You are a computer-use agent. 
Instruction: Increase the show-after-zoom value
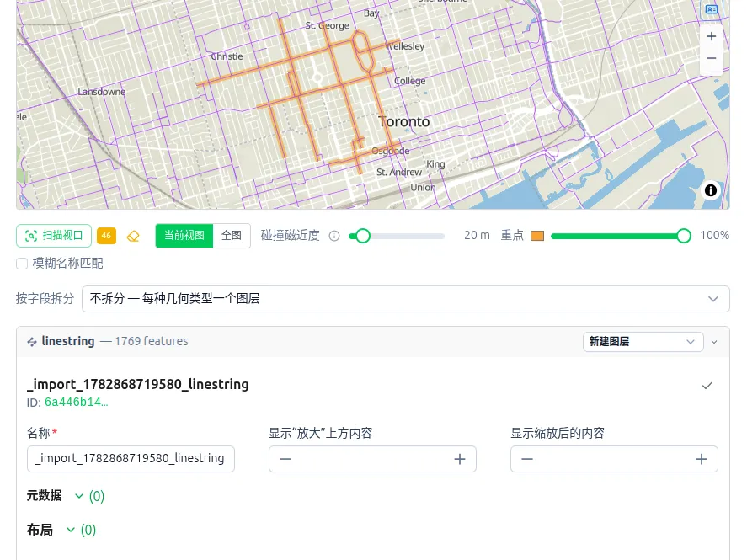click(702, 459)
